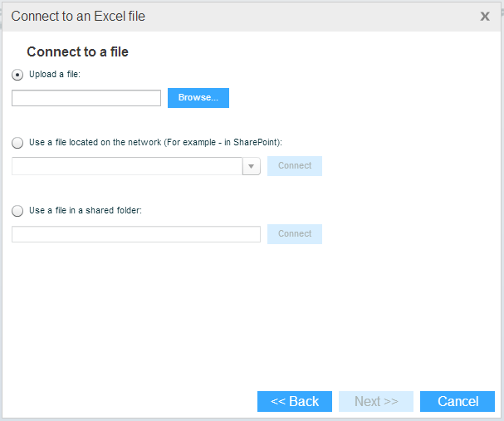The image size is (504, 421).
Task: Click the "Upload a file:" label text
Action: pos(54,74)
